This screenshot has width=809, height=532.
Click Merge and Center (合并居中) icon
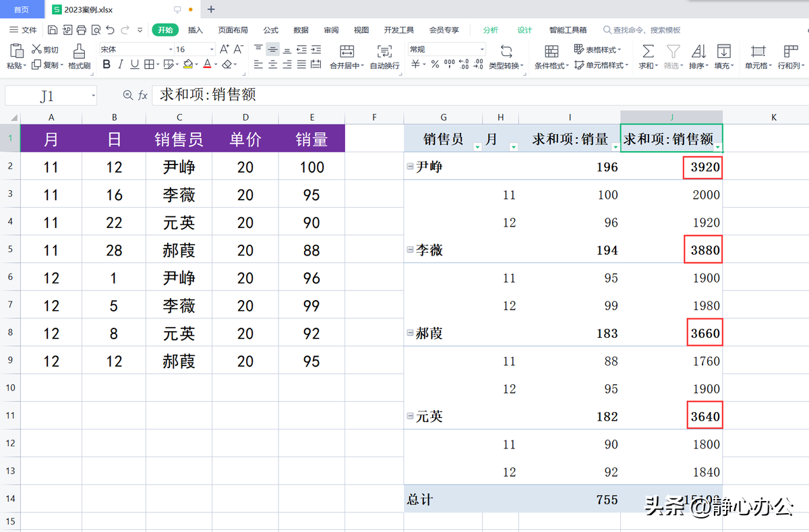tap(347, 51)
